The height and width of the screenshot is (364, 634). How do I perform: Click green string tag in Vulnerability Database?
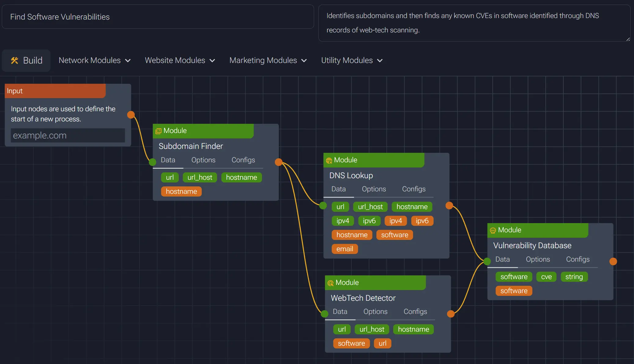pos(574,277)
